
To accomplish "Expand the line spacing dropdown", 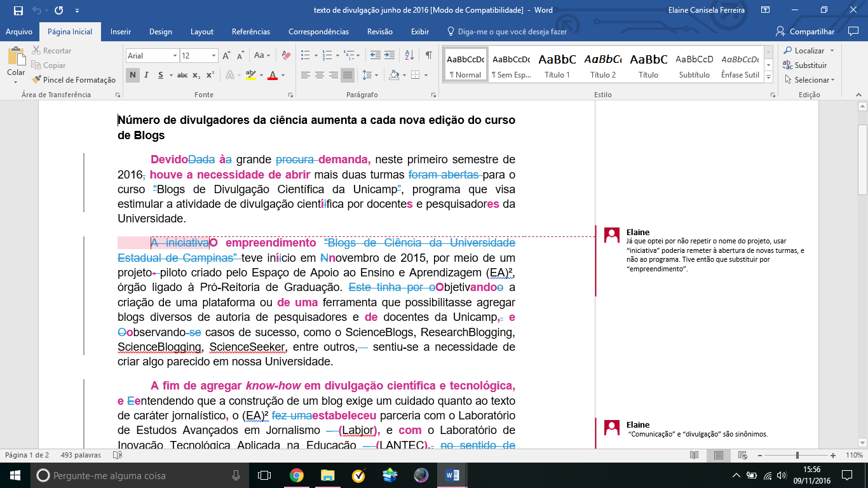I will click(x=377, y=75).
